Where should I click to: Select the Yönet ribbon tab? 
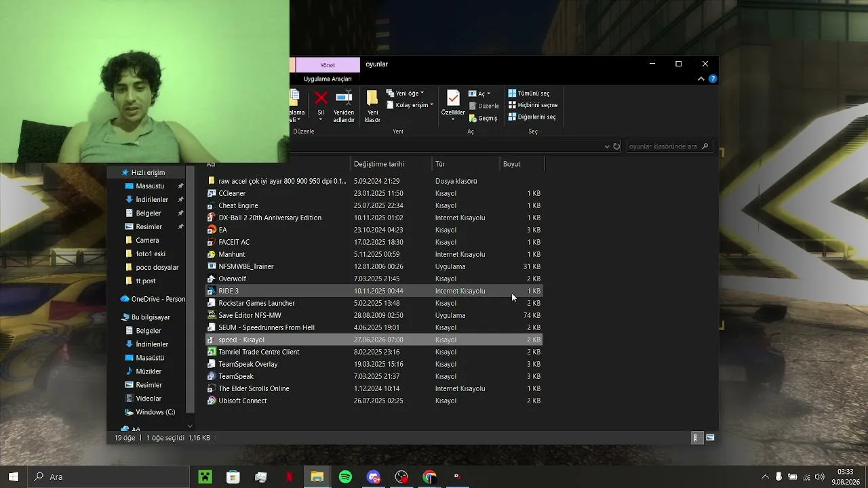click(x=328, y=65)
